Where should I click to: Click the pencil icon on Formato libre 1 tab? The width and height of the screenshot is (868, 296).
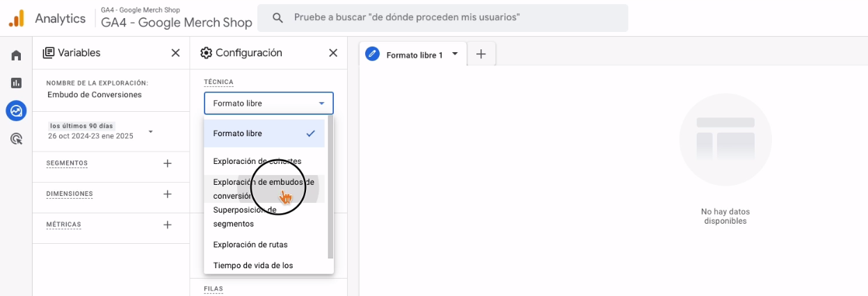372,54
